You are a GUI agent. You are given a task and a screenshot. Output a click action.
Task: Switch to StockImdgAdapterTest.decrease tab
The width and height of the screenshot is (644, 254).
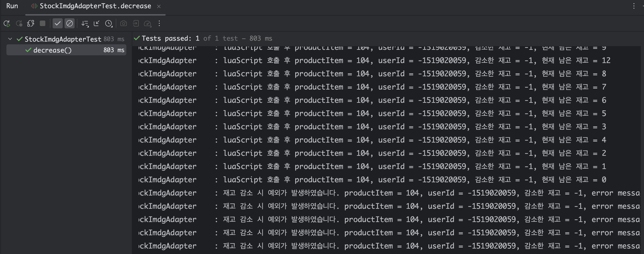click(x=95, y=6)
